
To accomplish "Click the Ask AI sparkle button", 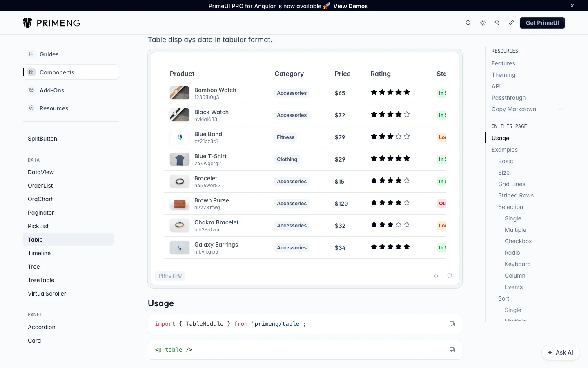I will (x=561, y=352).
